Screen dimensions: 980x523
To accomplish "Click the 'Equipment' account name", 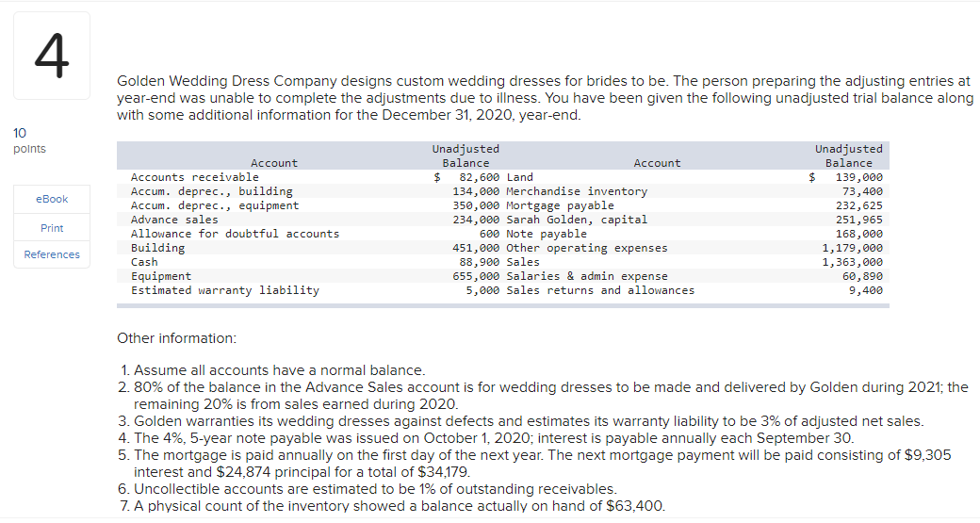I will coord(160,276).
